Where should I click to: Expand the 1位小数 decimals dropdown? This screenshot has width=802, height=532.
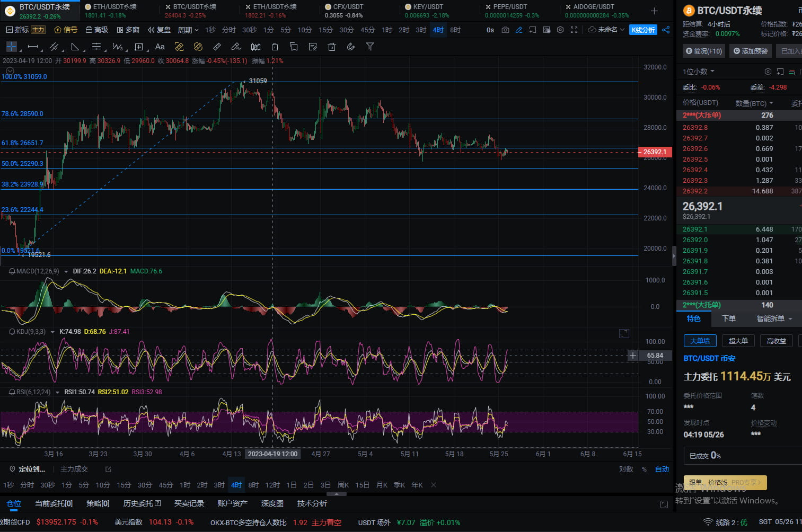click(x=697, y=71)
